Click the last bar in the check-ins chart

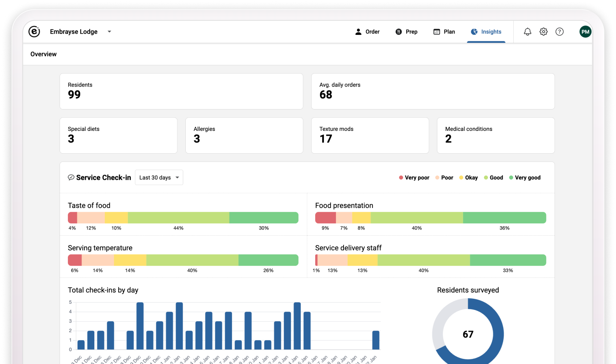point(376,340)
